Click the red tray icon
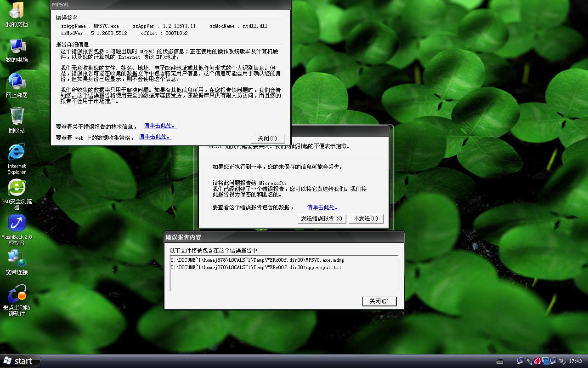The image size is (588, 368). coord(537,361)
